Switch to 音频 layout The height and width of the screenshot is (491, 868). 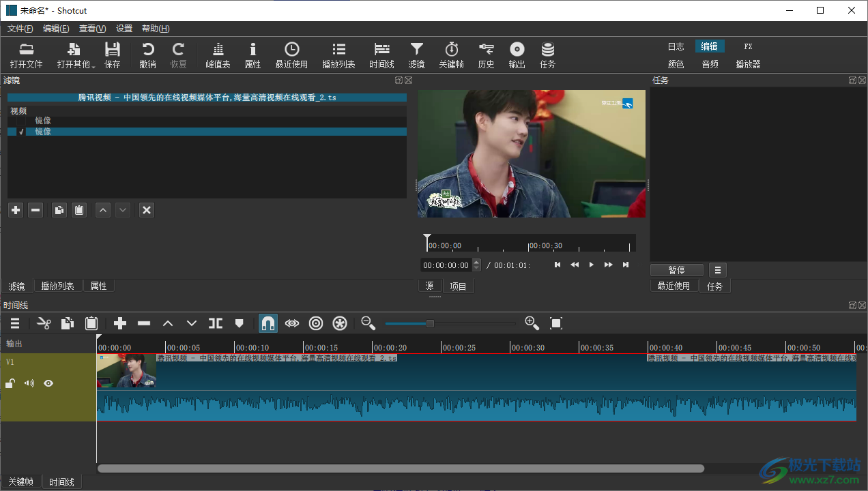point(710,64)
